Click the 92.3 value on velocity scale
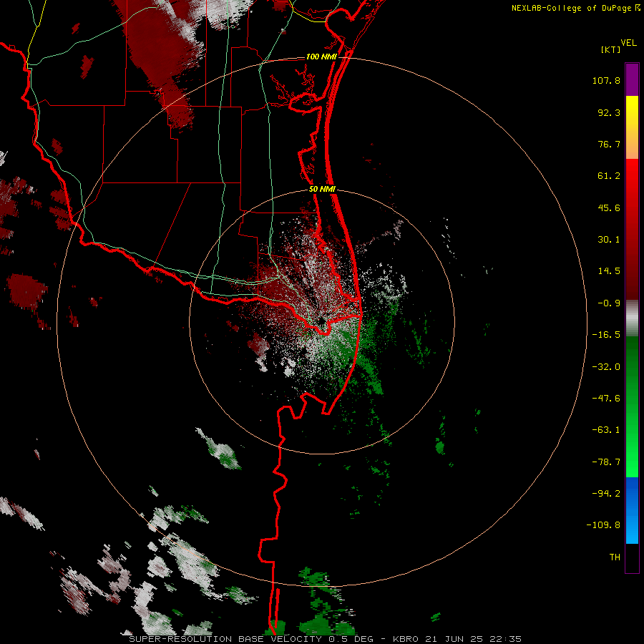Screen dimensions: 644x644 click(609, 112)
